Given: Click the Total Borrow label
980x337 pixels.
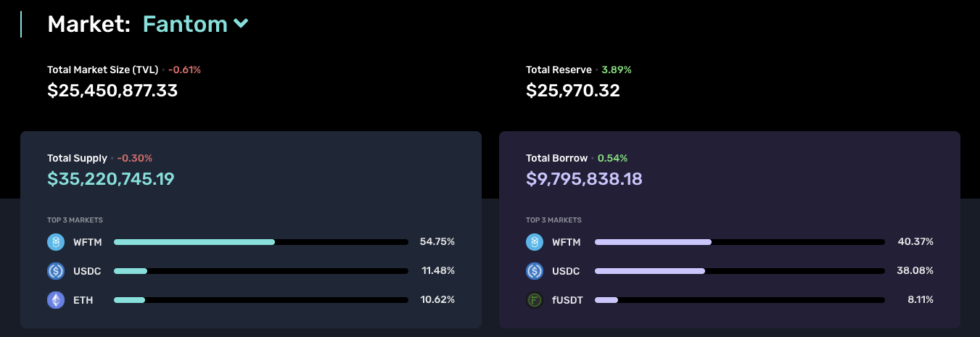Looking at the screenshot, I should [556, 158].
